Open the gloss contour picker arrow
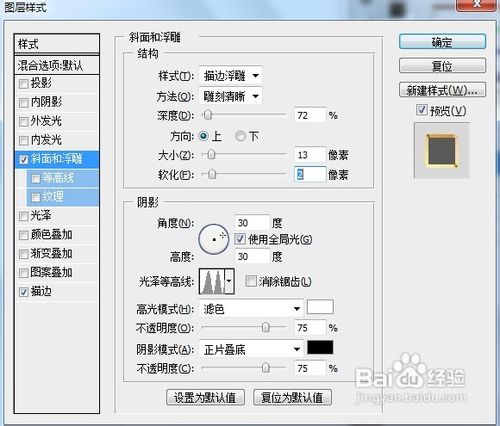The image size is (500, 426). (x=229, y=281)
